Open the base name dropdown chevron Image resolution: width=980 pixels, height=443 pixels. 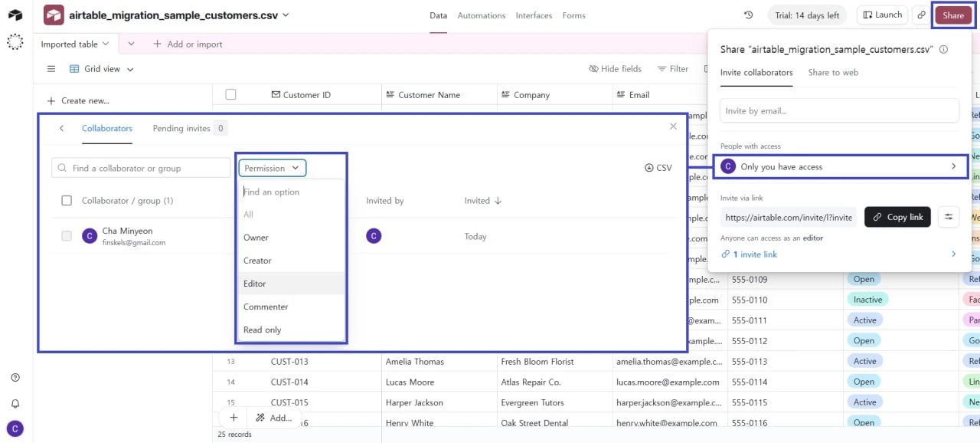point(286,15)
